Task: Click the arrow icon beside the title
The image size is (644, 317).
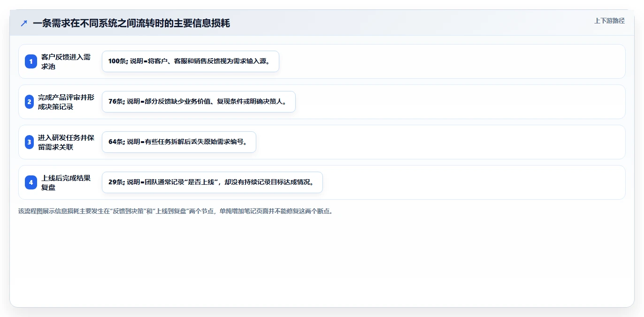Action: tap(24, 23)
